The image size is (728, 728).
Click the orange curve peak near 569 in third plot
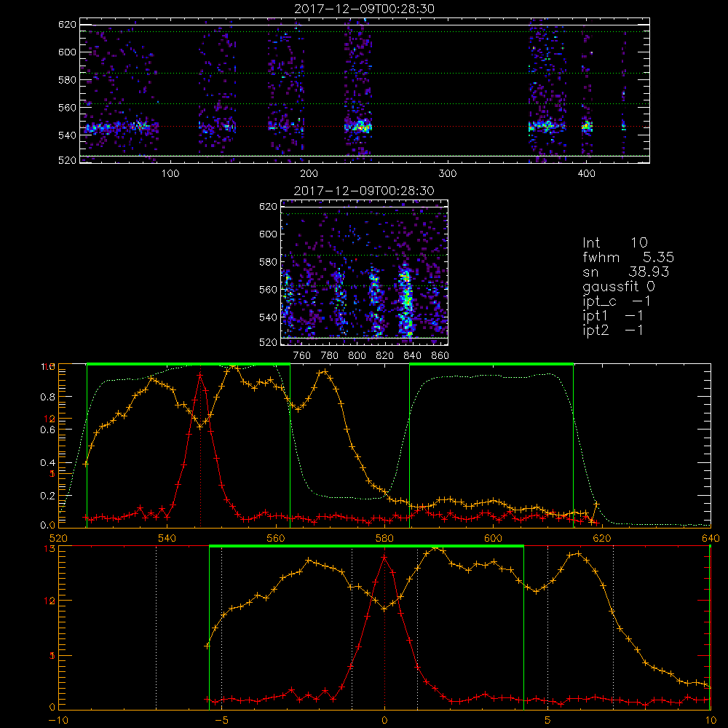(x=325, y=371)
